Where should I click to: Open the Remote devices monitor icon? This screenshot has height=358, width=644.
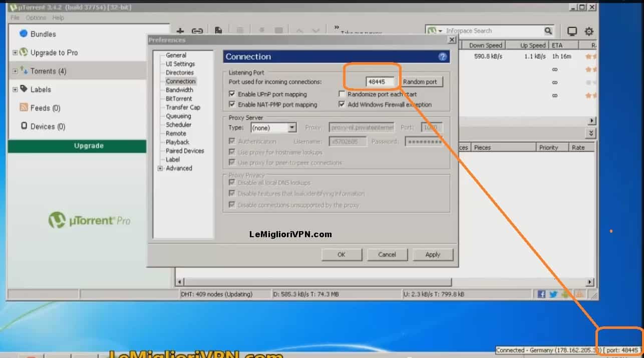tap(572, 31)
